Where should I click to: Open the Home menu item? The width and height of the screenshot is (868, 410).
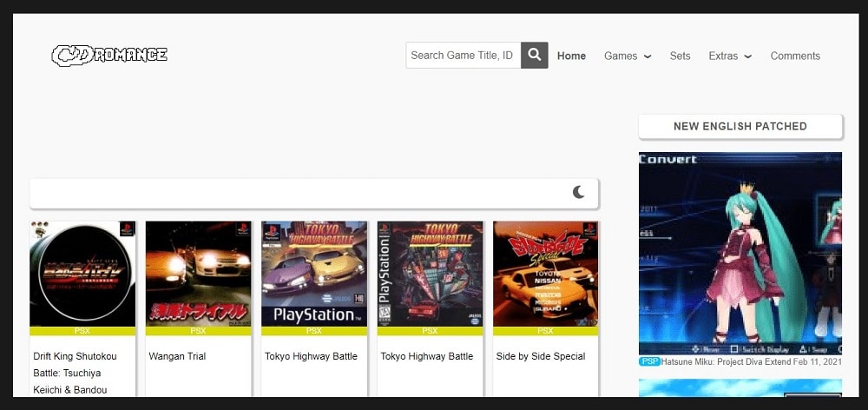pos(571,56)
